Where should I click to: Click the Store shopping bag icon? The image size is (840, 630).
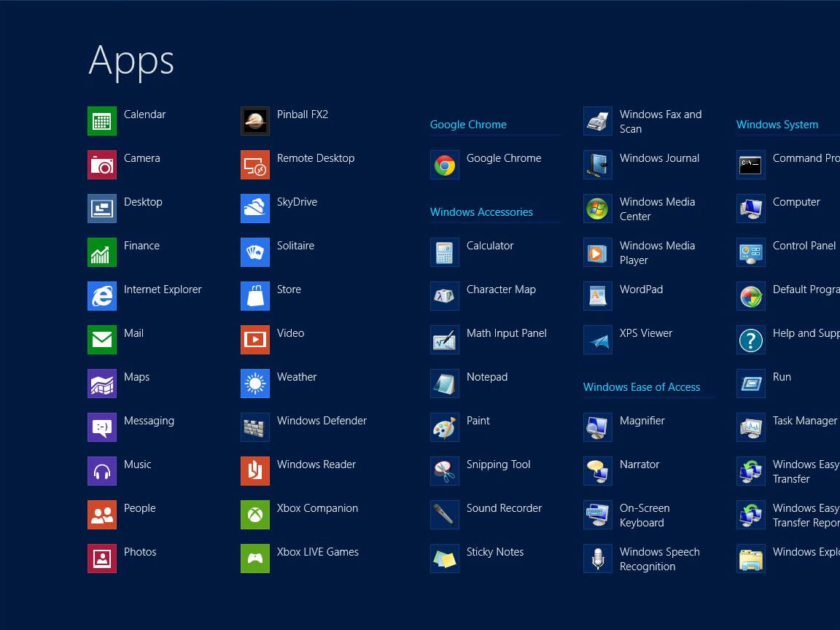click(x=255, y=296)
